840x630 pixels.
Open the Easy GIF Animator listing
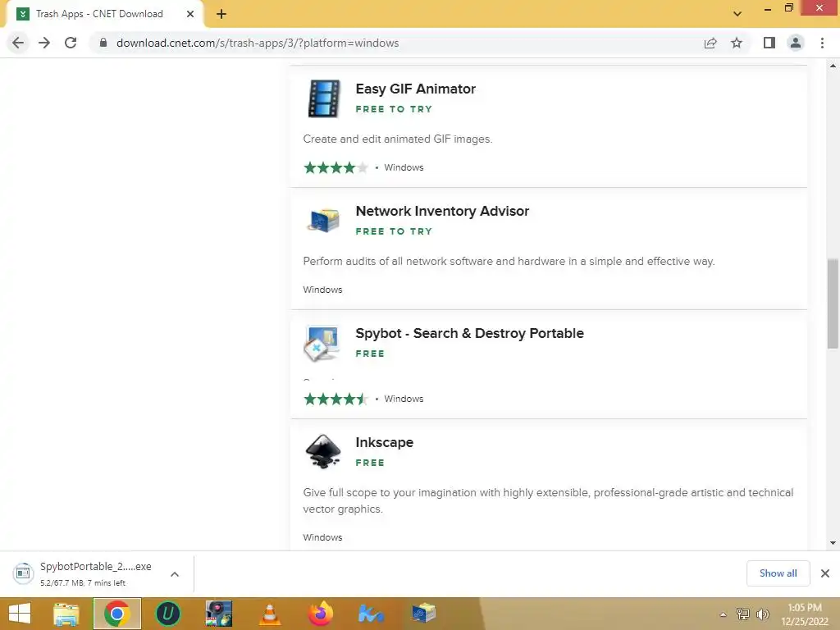click(x=416, y=89)
